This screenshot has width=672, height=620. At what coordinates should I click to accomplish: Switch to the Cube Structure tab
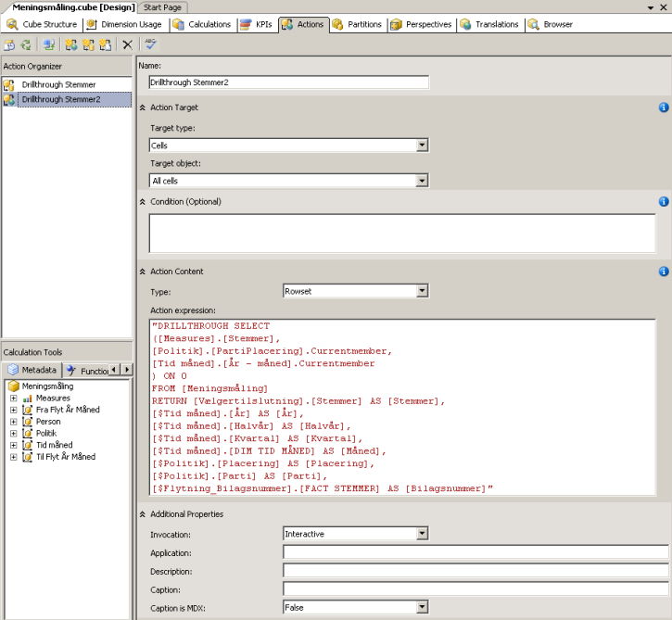pyautogui.click(x=42, y=24)
